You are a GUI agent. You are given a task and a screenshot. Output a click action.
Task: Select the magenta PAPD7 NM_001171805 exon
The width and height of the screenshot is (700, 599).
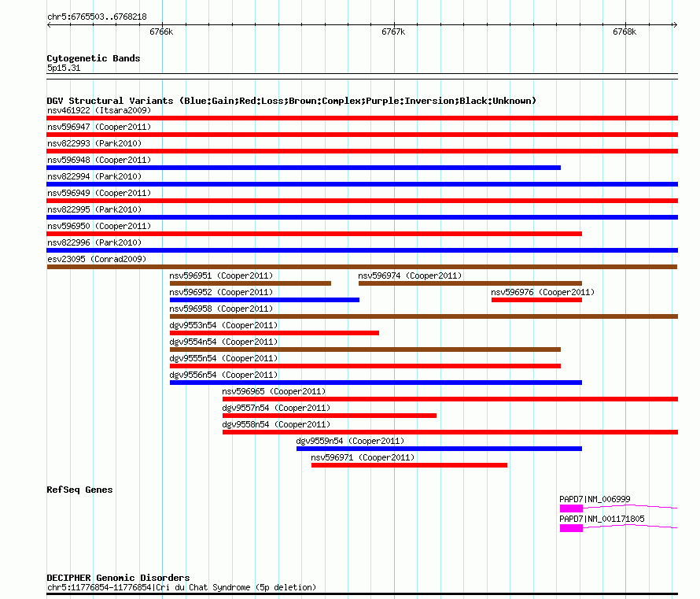[x=571, y=528]
